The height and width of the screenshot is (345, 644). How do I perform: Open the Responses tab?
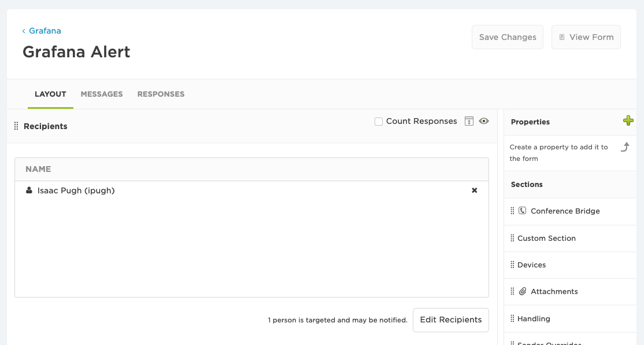coord(161,94)
